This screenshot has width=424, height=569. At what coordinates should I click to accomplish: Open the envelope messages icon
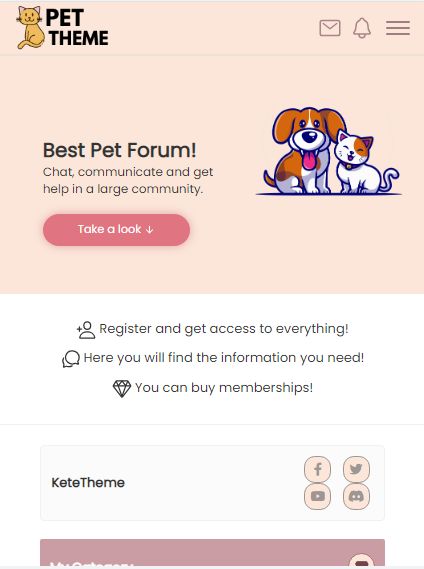coord(330,28)
